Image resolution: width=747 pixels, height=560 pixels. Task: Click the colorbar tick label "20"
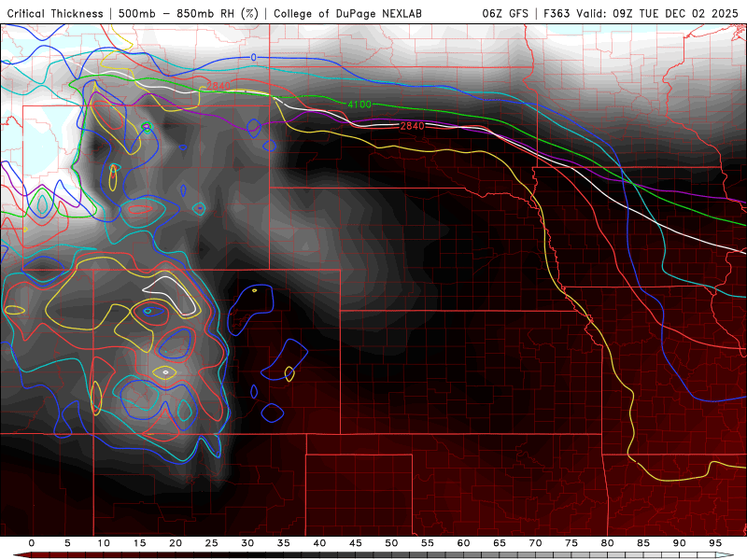click(x=176, y=543)
